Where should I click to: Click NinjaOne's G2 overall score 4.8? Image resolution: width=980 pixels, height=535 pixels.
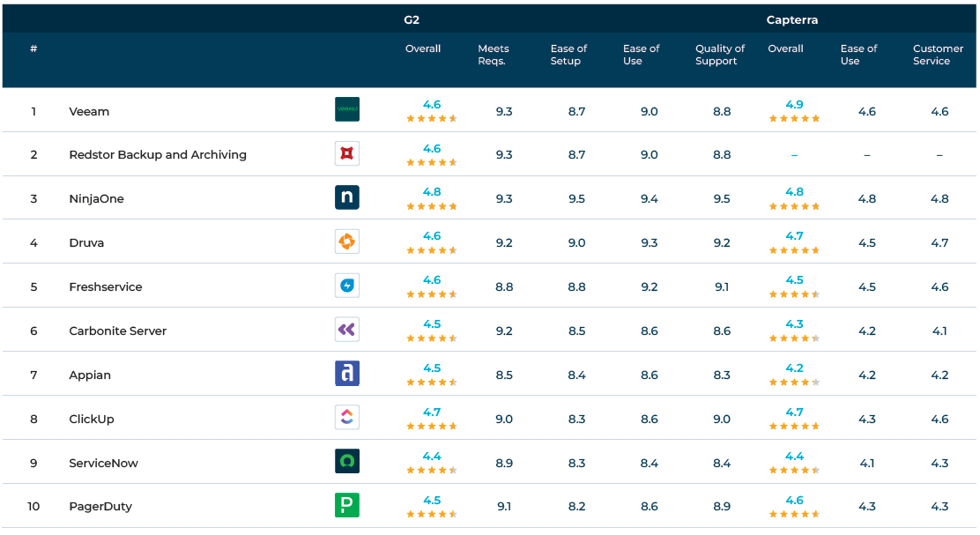432,192
